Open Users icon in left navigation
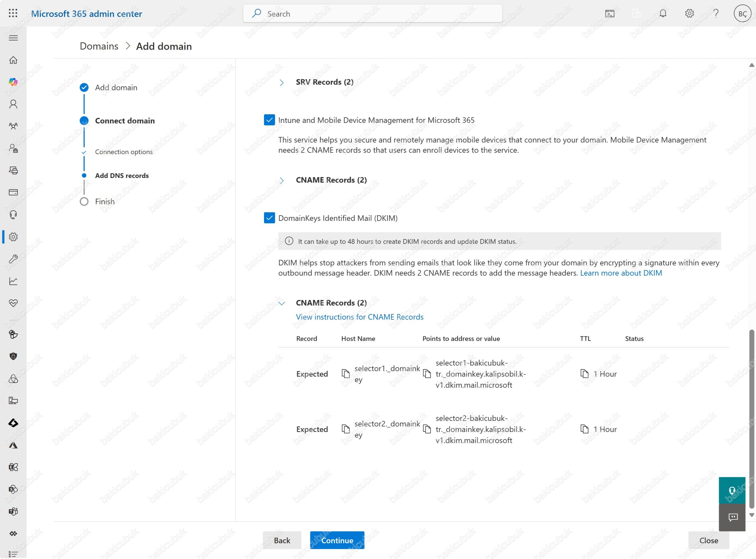This screenshot has width=756, height=559. point(13,104)
